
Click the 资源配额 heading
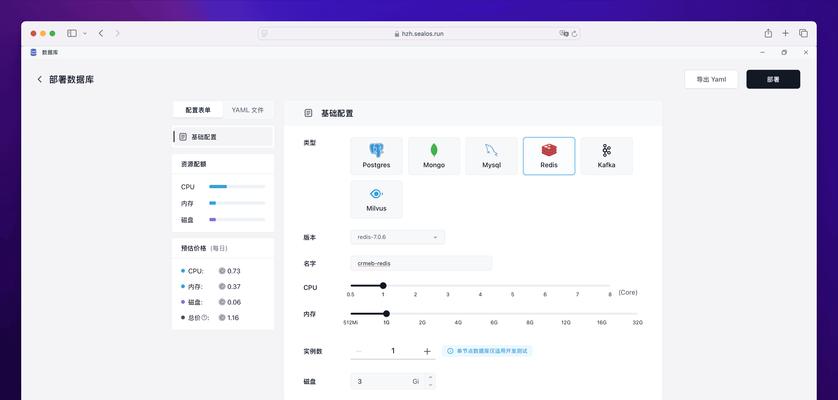(193, 164)
